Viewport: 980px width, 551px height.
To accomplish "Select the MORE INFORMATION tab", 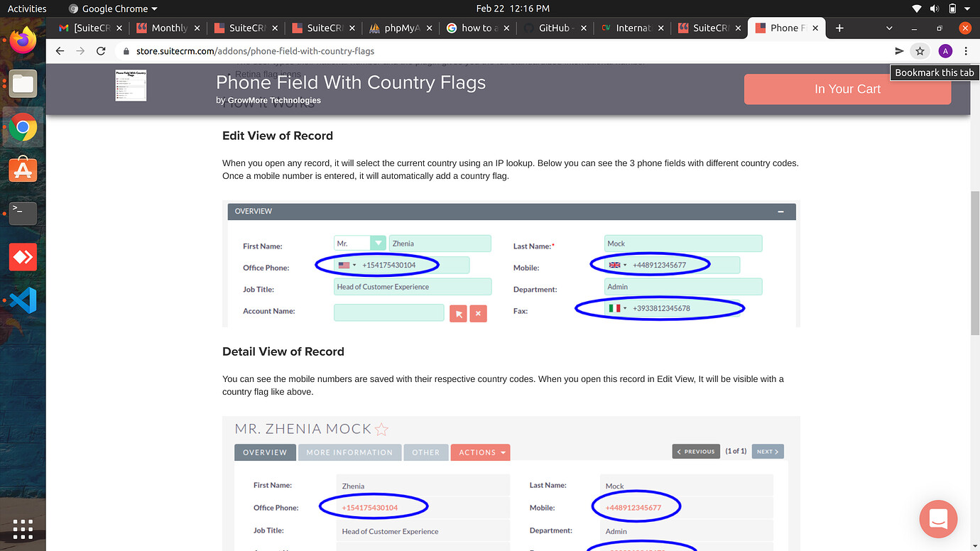I will pos(349,452).
